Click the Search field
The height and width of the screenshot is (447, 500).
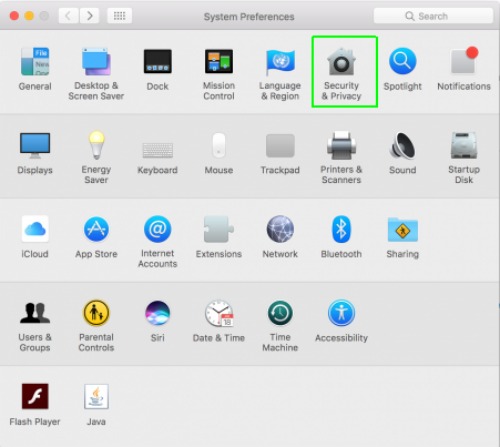click(x=433, y=16)
